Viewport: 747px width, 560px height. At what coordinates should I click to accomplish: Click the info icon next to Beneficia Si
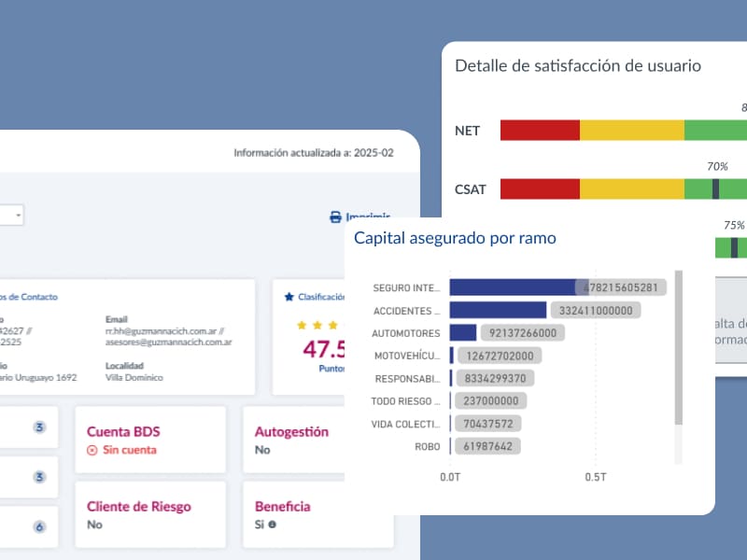pyautogui.click(x=272, y=525)
